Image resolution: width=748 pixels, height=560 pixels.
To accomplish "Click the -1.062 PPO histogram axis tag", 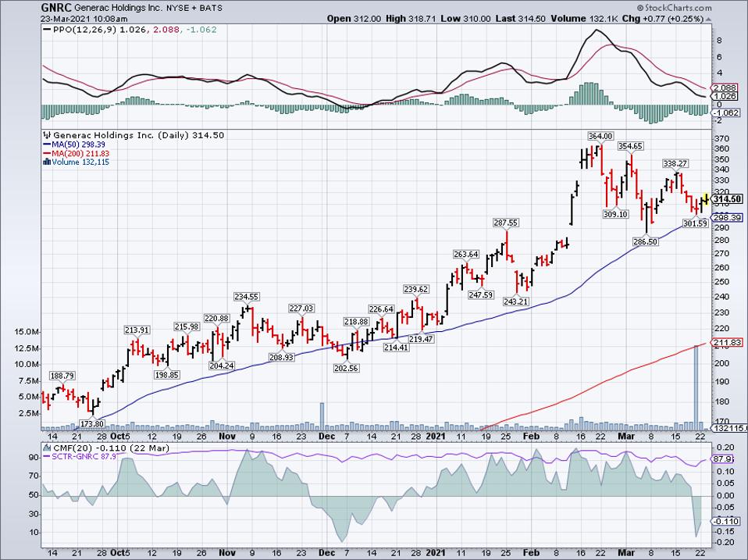I will click(x=727, y=113).
